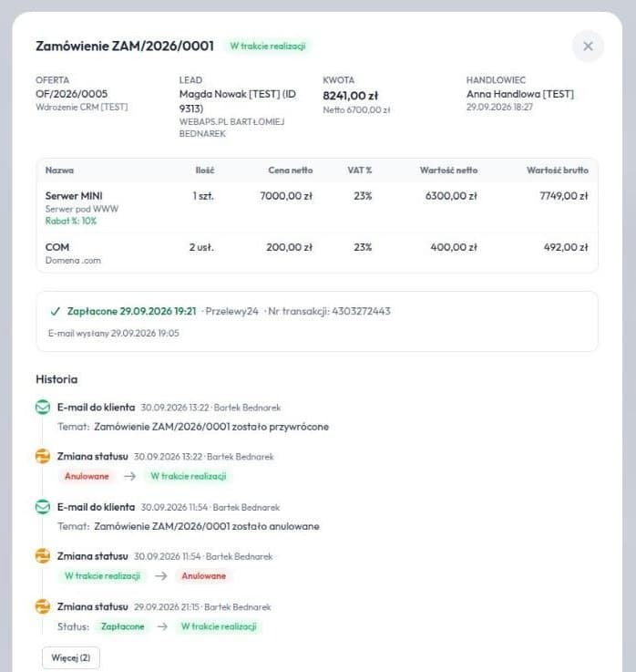The height and width of the screenshot is (672, 636).
Task: Click the Nazwa column header
Action: [x=59, y=171]
